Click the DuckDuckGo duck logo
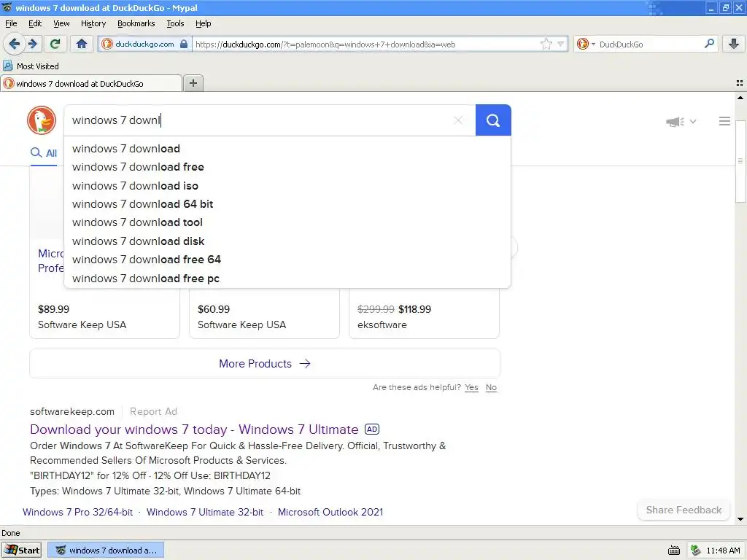This screenshot has width=747, height=560. pos(42,120)
